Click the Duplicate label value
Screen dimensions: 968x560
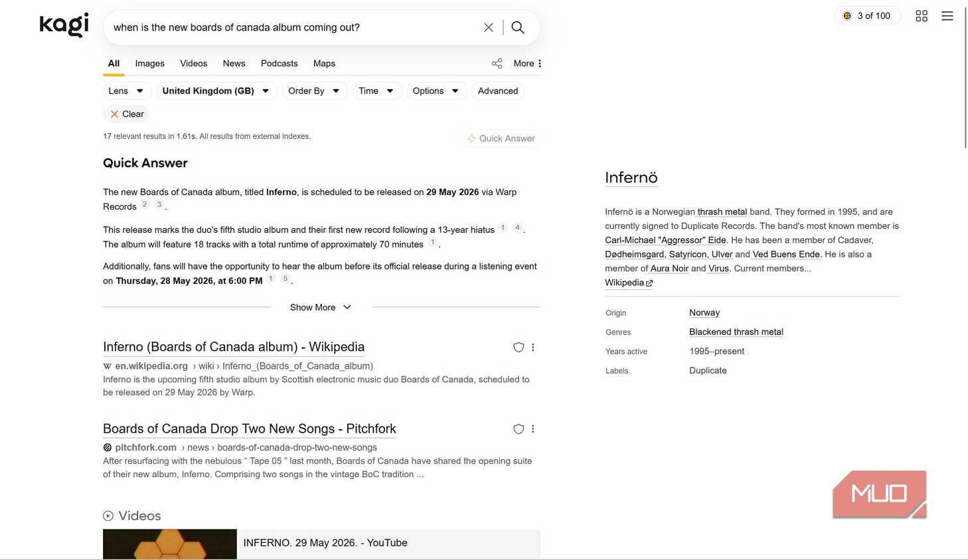708,370
